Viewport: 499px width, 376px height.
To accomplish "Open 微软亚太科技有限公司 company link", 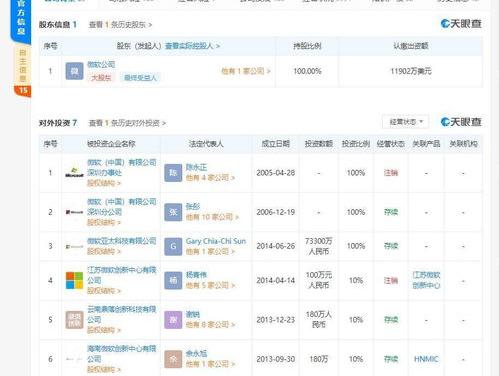I will coord(122,241).
